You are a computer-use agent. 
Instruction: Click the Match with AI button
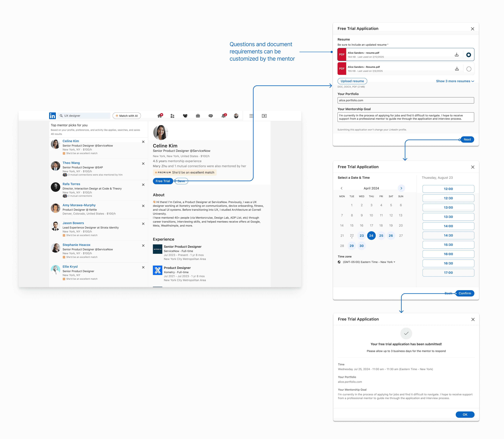click(126, 116)
